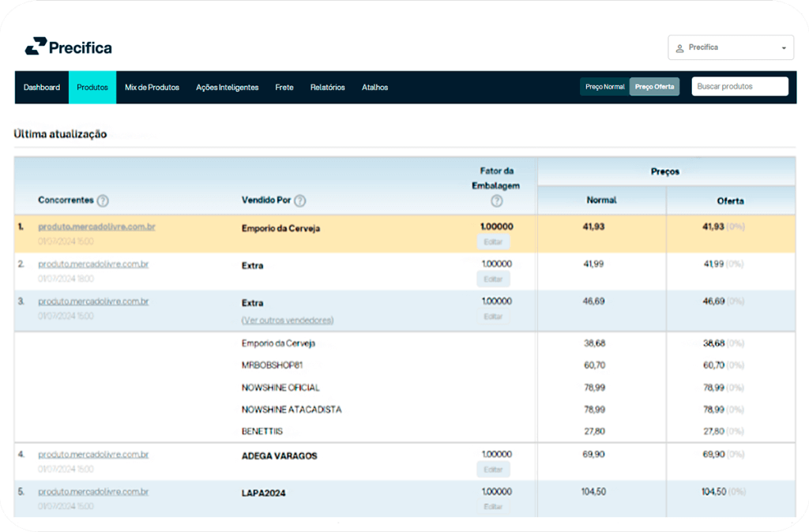
Task: Select seller BENETTIIS
Action: tap(262, 431)
